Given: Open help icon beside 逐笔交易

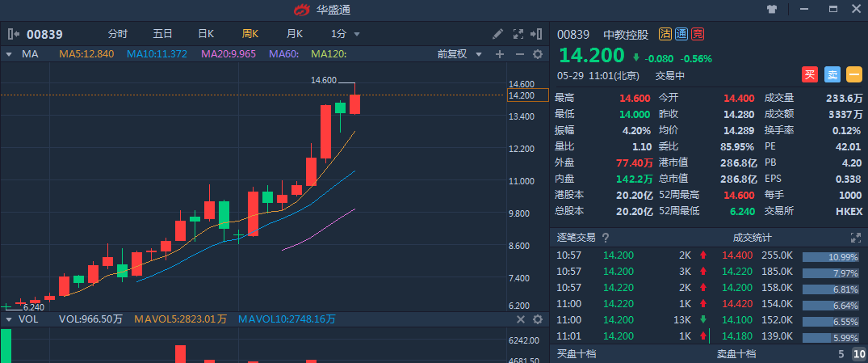Looking at the screenshot, I should pos(606,238).
